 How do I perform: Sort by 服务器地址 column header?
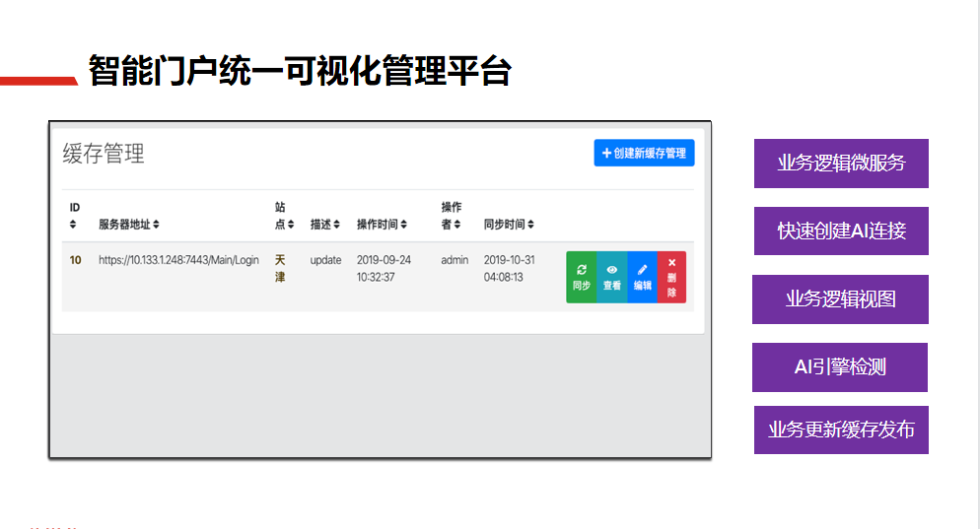[x=128, y=225]
